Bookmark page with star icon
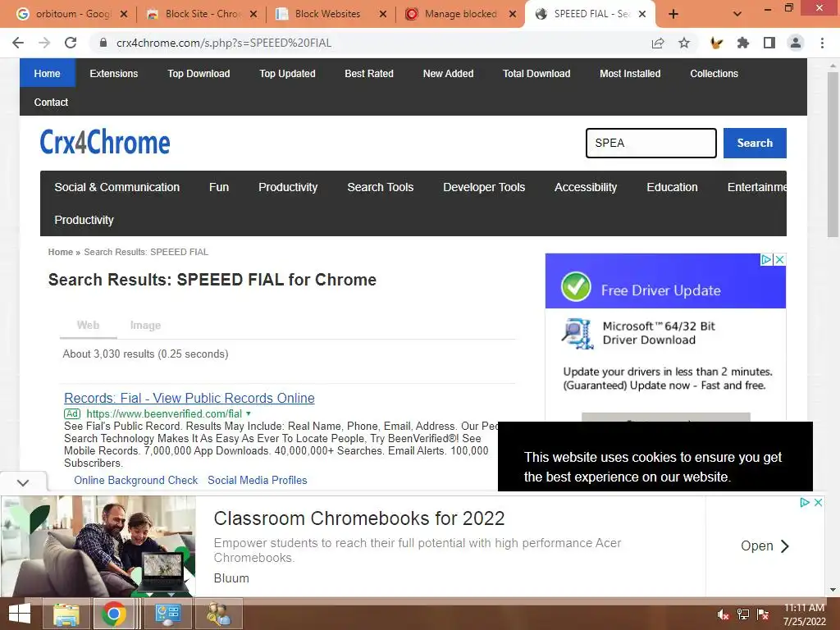Image resolution: width=840 pixels, height=630 pixels. pos(684,43)
